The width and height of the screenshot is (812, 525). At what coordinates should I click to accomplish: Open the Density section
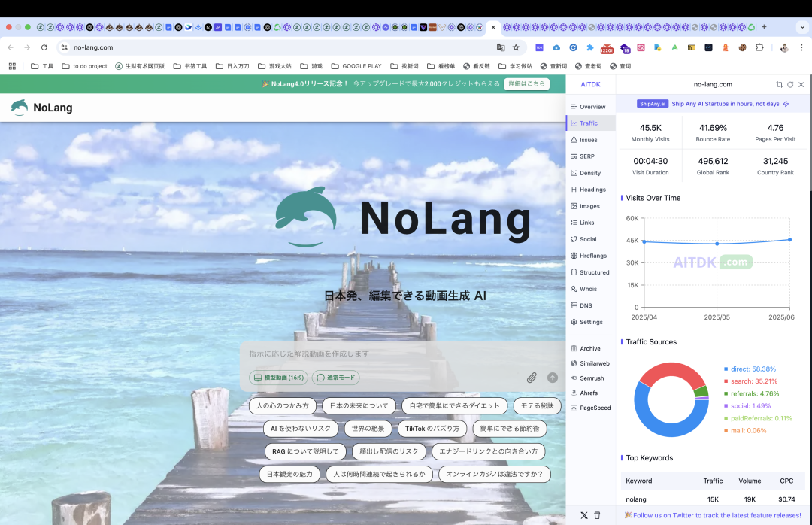(x=586, y=173)
